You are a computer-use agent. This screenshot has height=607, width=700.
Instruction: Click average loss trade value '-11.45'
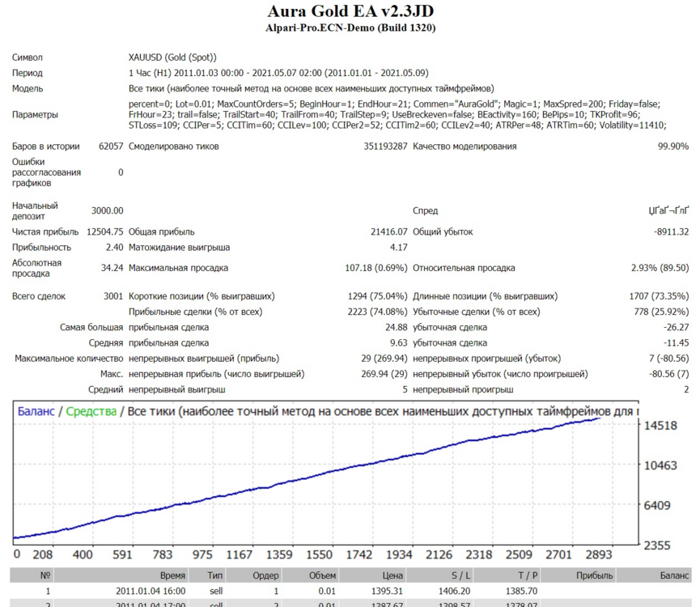(676, 343)
